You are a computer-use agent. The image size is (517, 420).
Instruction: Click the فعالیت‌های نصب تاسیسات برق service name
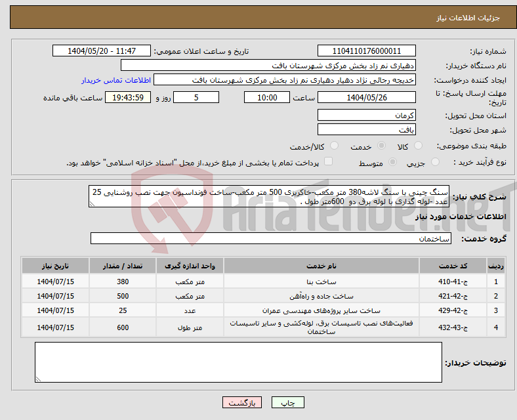coord(321,327)
